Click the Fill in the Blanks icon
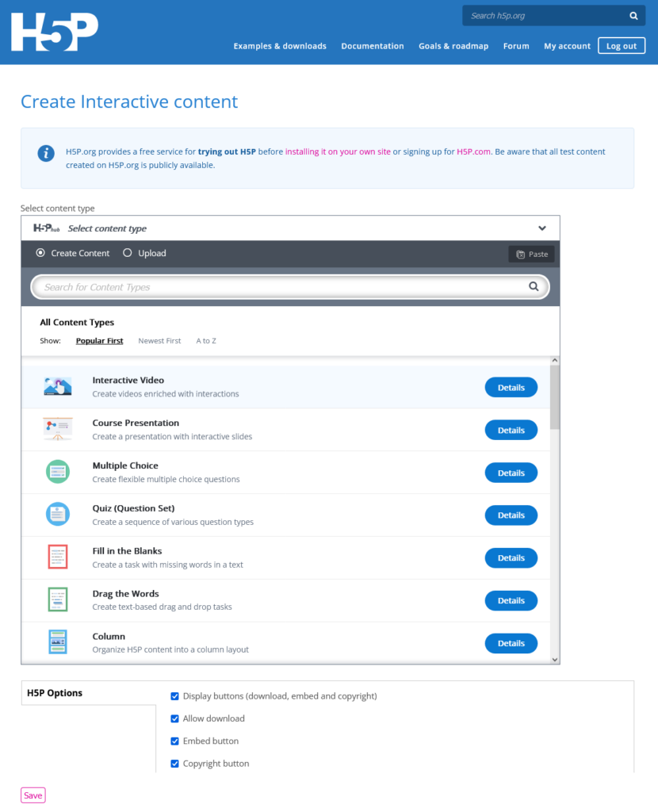 click(57, 557)
